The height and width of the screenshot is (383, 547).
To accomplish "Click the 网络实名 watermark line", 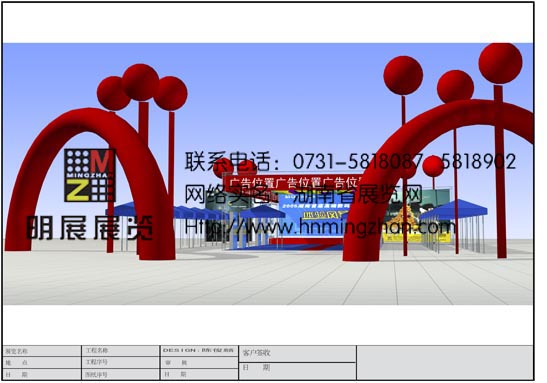I will 304,194.
